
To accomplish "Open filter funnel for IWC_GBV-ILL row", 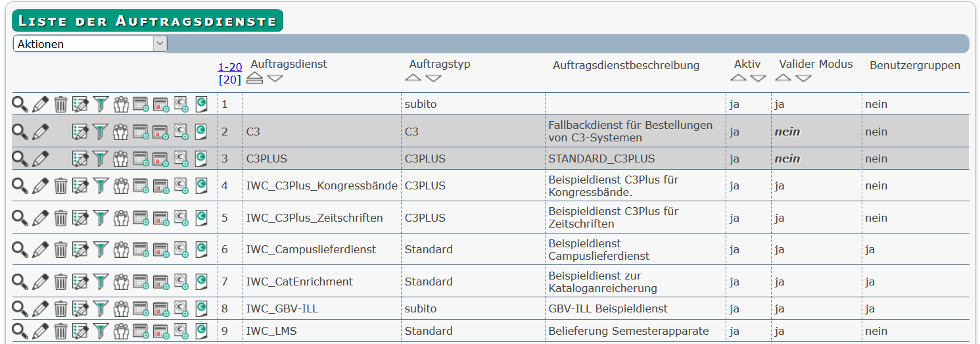I will (100, 308).
